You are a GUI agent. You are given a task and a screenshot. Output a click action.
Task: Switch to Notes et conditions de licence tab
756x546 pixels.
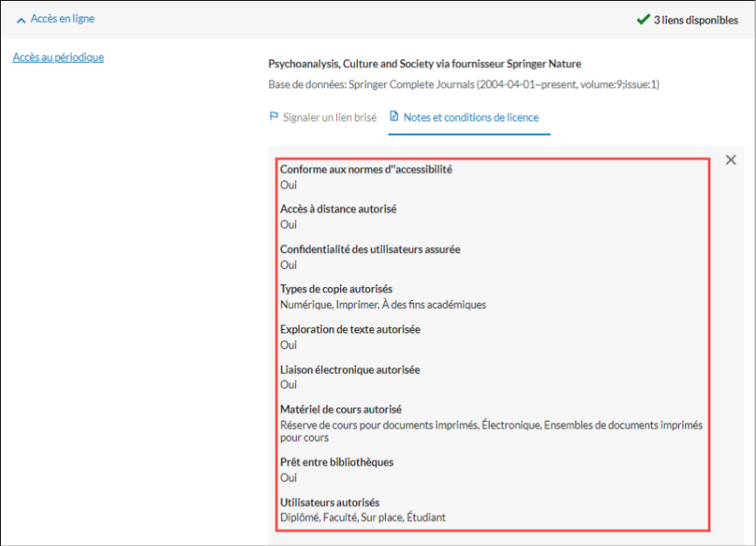471,117
